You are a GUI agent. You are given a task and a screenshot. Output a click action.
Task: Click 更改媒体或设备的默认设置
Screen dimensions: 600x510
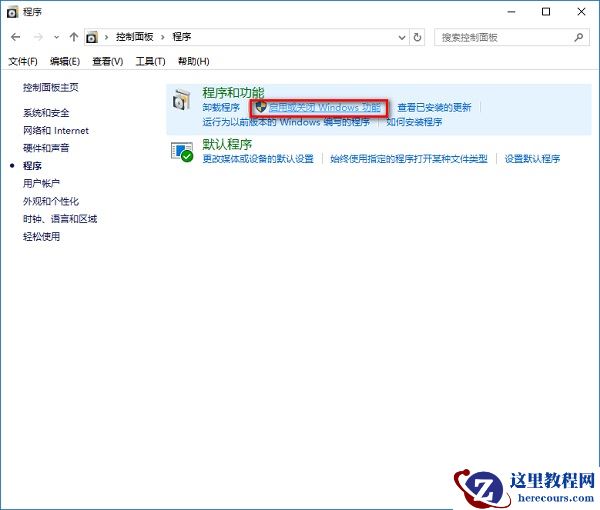[x=258, y=159]
